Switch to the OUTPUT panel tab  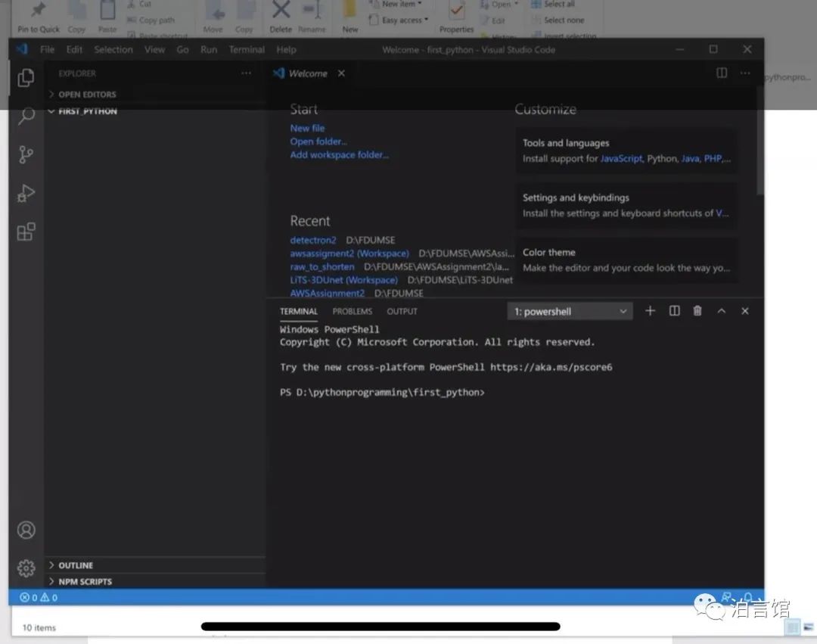[x=402, y=312]
